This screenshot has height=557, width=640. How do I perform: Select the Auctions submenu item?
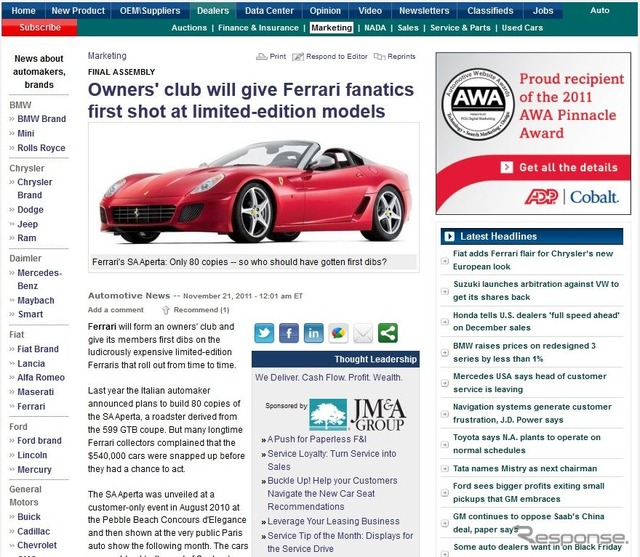coord(189,28)
